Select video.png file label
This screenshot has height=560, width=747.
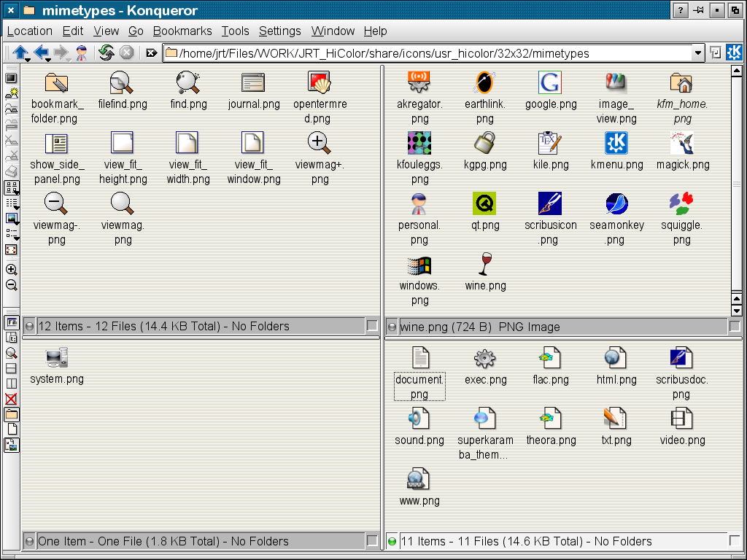pyautogui.click(x=682, y=440)
